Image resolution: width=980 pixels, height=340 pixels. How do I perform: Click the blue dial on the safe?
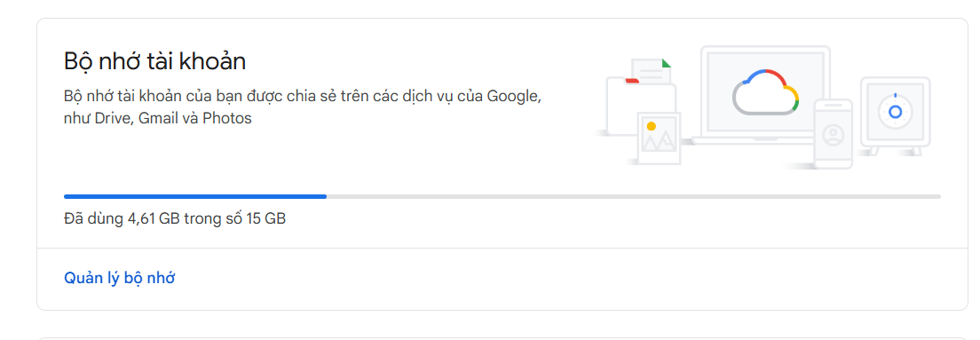[896, 111]
